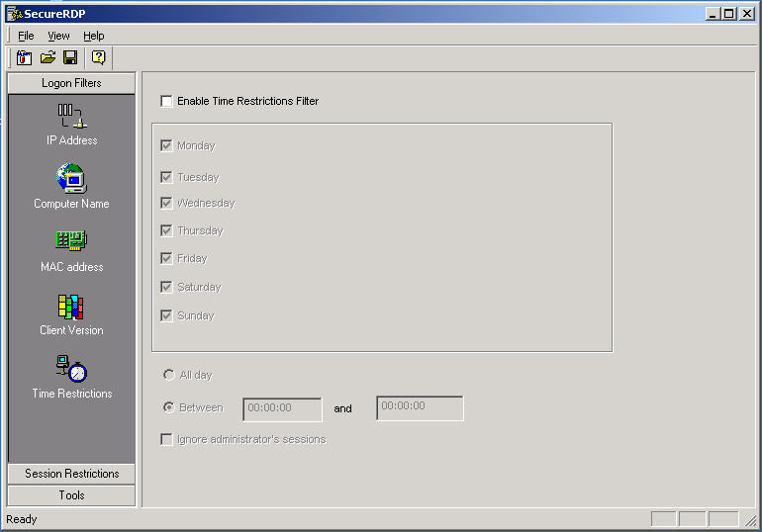The height and width of the screenshot is (532, 762).
Task: Select the Between radio button
Action: tap(168, 407)
